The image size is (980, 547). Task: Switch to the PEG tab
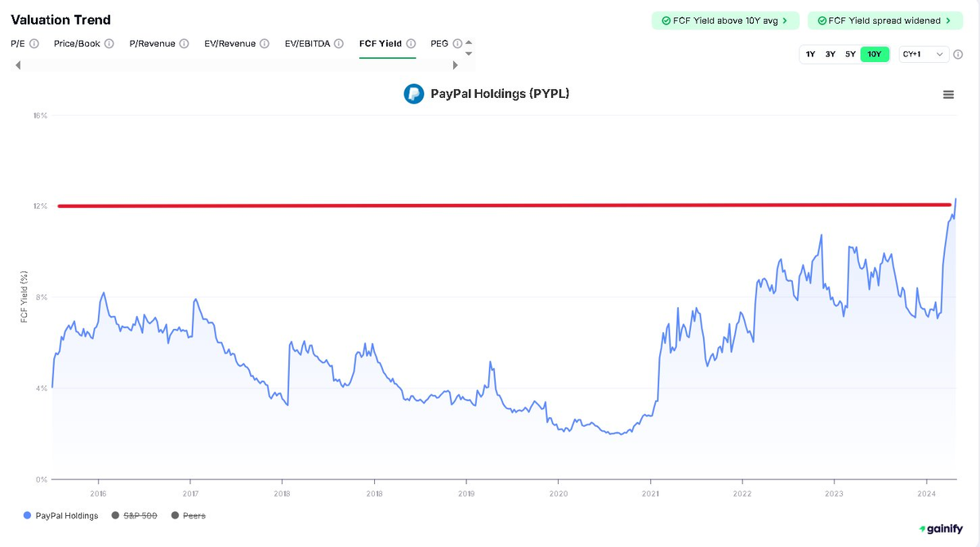tap(439, 44)
